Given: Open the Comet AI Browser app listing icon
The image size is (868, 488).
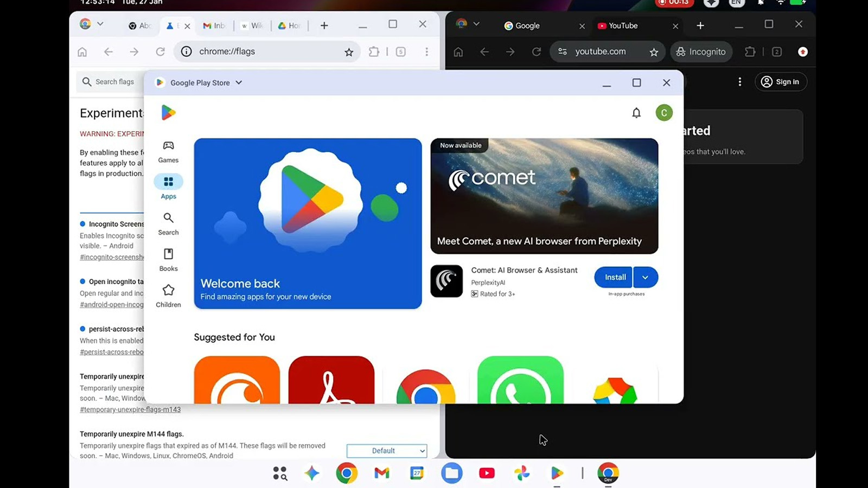Looking at the screenshot, I should [446, 281].
